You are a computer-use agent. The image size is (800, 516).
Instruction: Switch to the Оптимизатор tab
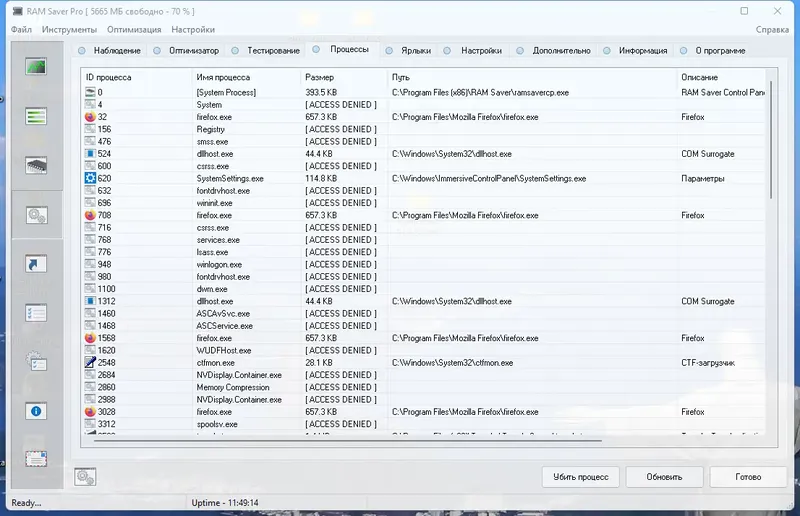point(187,51)
